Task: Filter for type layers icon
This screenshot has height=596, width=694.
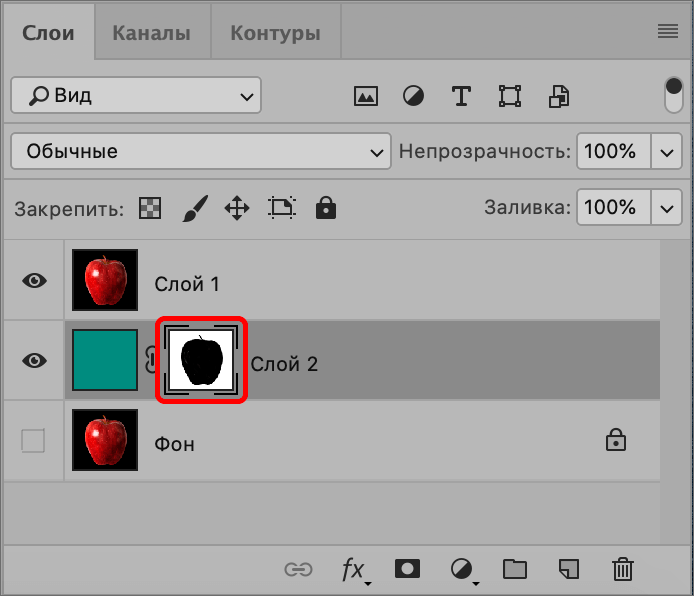Action: click(461, 96)
